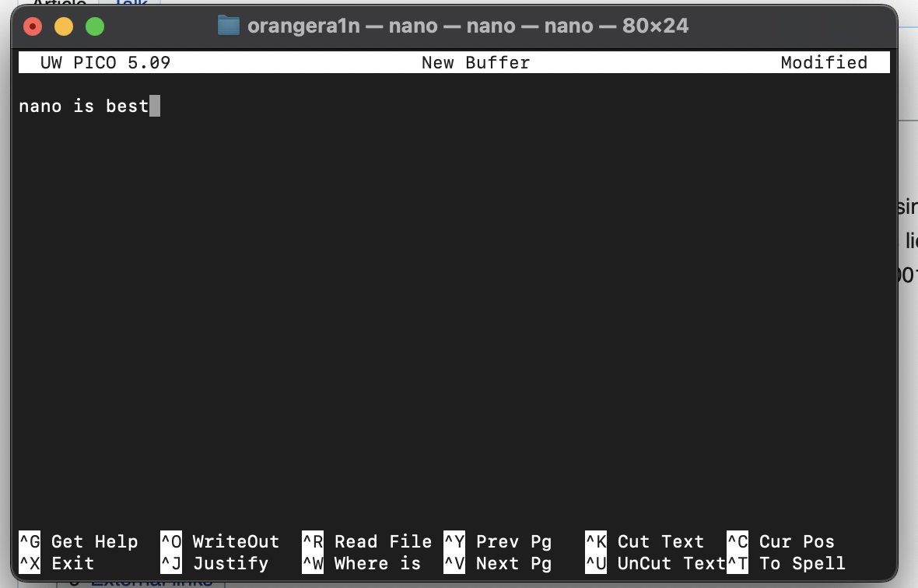Minimize the terminal with yellow button
The image size is (918, 588).
click(64, 26)
